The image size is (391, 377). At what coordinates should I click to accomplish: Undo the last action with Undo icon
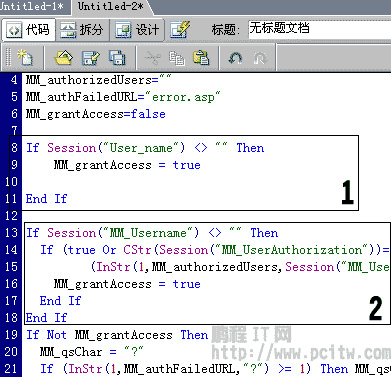click(x=235, y=58)
